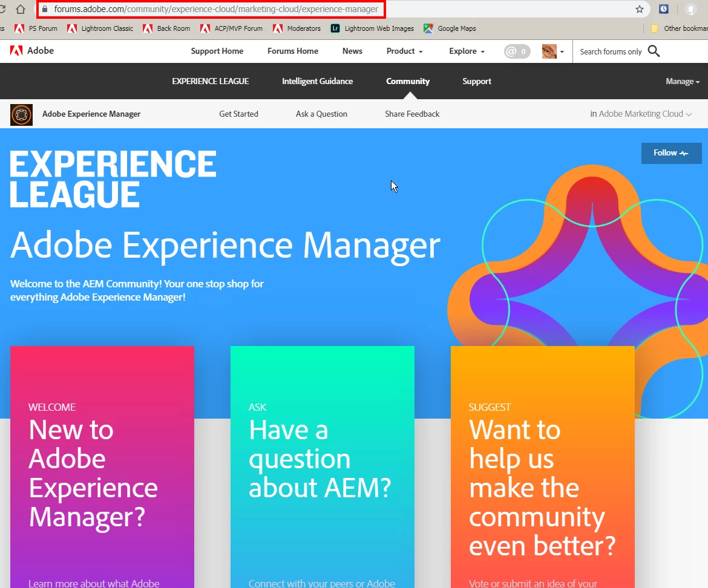Open the PS Forum bookmark

[36, 28]
